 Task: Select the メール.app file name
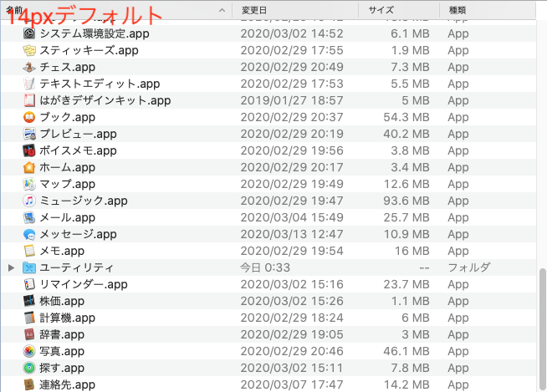pyautogui.click(x=67, y=217)
